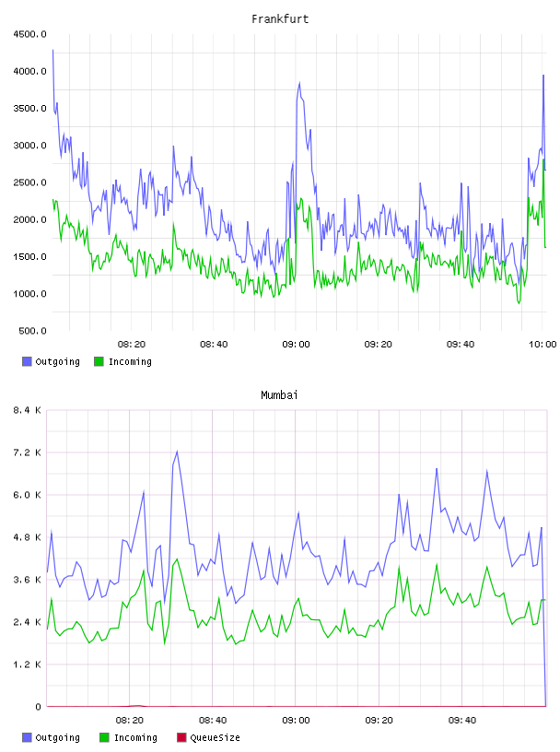Image resolution: width=560 pixels, height=752 pixels.
Task: Click the Incoming green swatch in Mumbai legend
Action: click(104, 737)
